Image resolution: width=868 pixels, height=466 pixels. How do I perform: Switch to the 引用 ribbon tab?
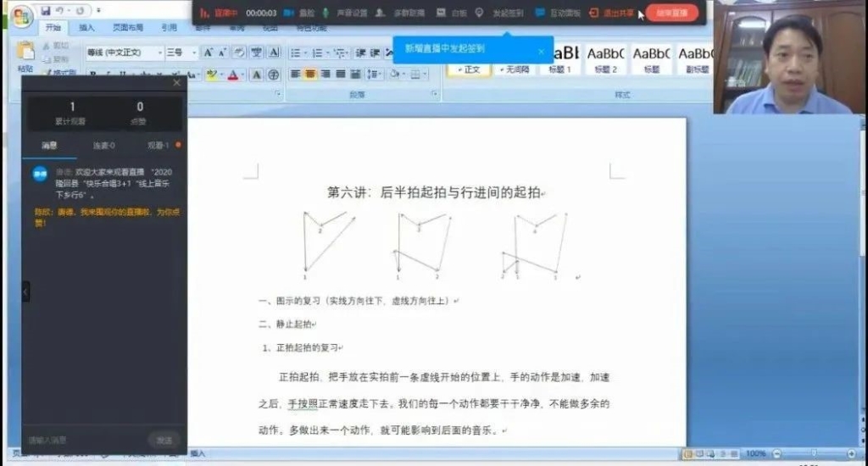tap(169, 27)
